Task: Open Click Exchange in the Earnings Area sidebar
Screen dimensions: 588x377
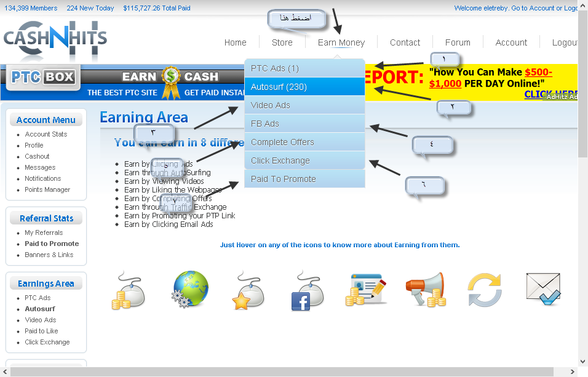Action: pyautogui.click(x=47, y=342)
